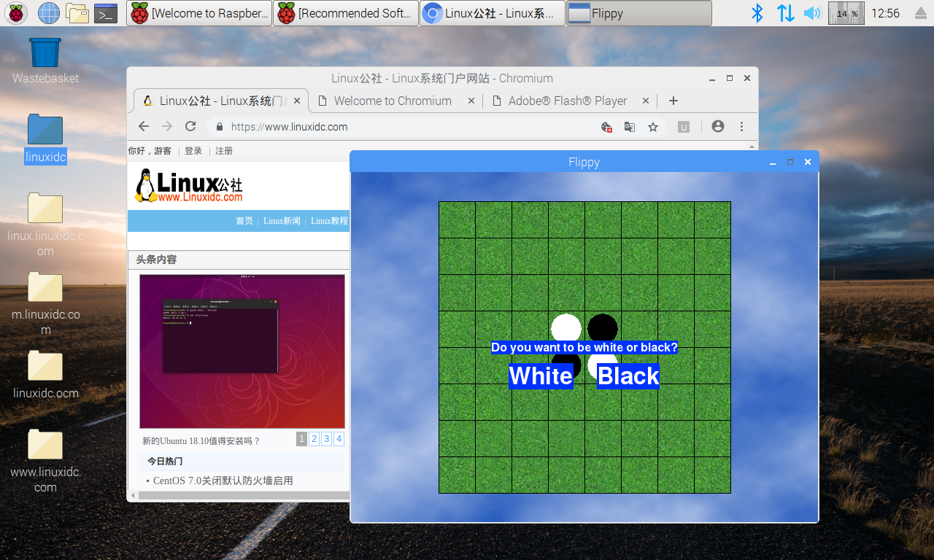Switch to the Flippy taskbar window

pos(639,13)
